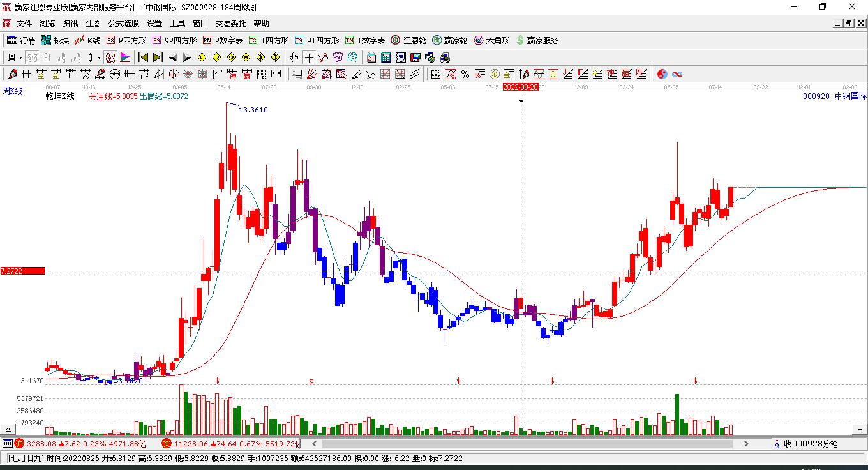Click the 3.1670 price axis label
The height and width of the screenshot is (470, 868).
click(x=33, y=381)
